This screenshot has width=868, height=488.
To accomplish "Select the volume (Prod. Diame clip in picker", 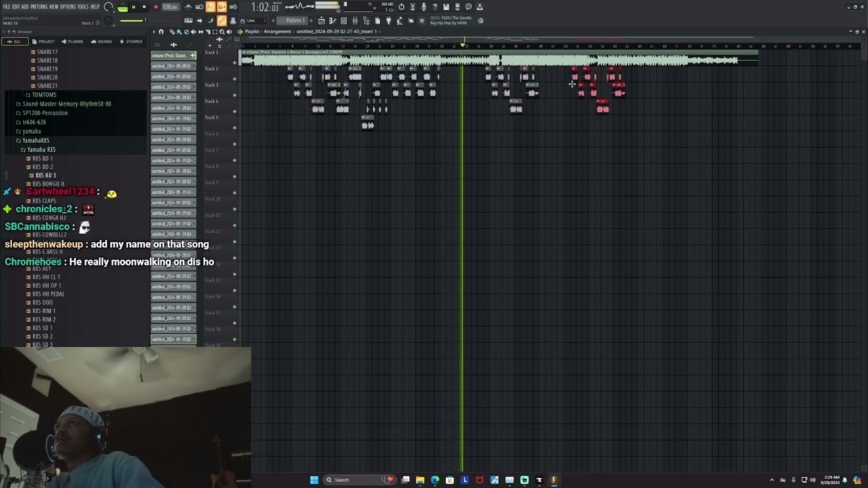I will coord(174,56).
